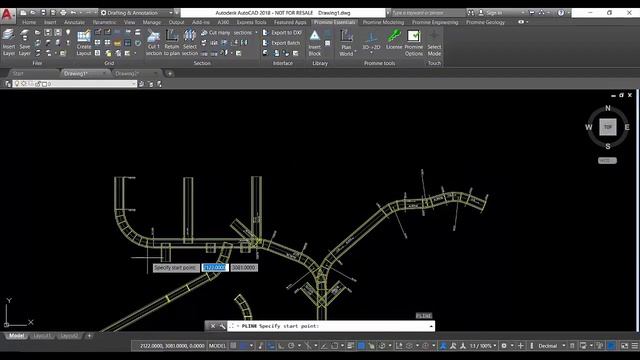Click the Plan World tool
The width and height of the screenshot is (640, 360).
(346, 42)
